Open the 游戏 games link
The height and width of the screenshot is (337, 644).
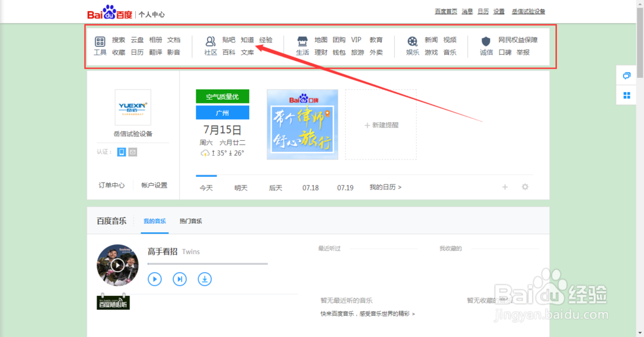[x=431, y=53]
